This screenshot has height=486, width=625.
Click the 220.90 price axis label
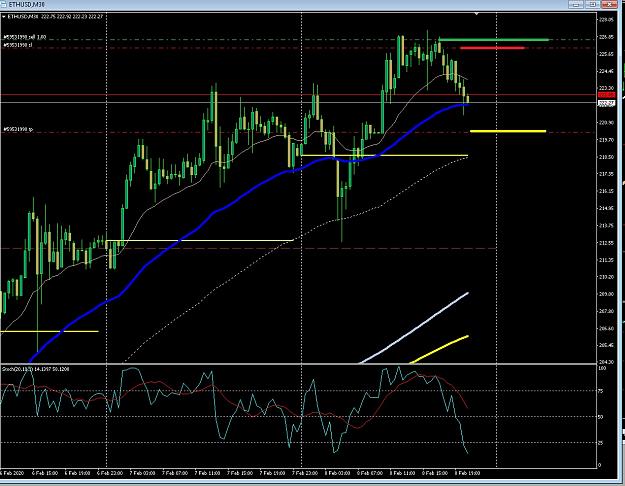[606, 123]
